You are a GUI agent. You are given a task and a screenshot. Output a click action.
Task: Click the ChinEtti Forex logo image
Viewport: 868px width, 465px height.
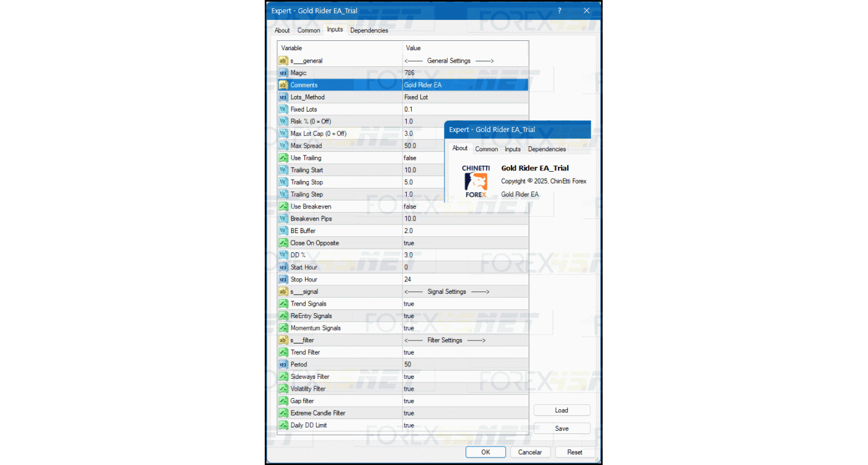(x=476, y=182)
